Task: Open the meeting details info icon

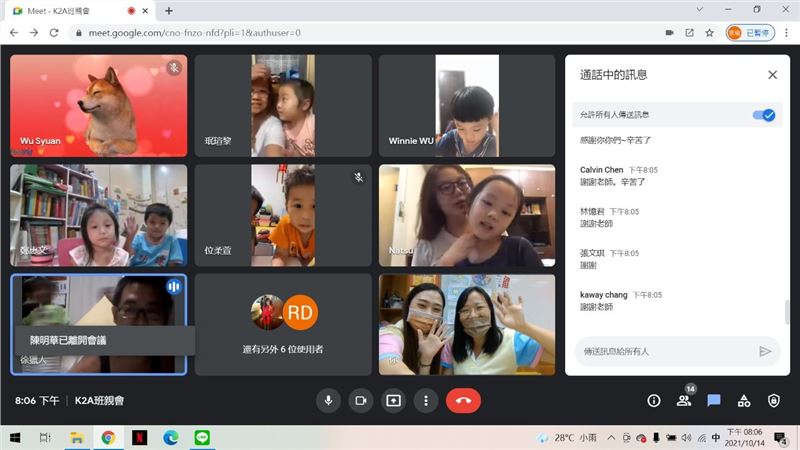Action: tap(654, 400)
